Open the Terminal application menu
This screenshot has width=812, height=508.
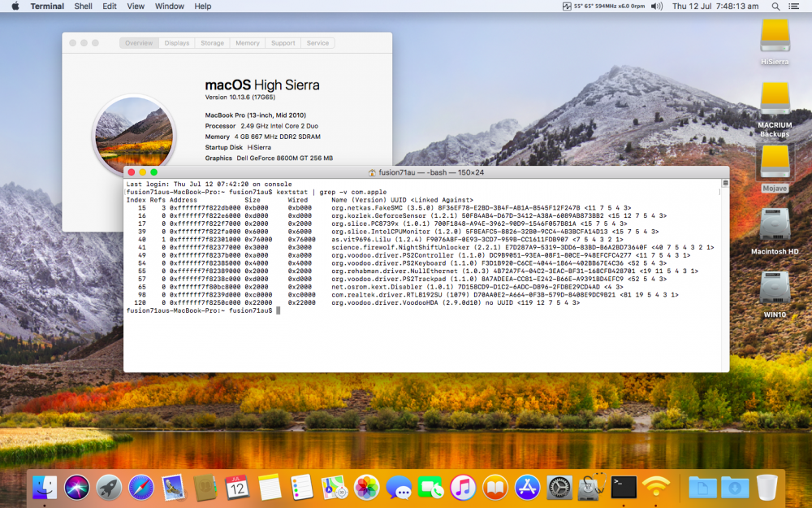click(47, 7)
